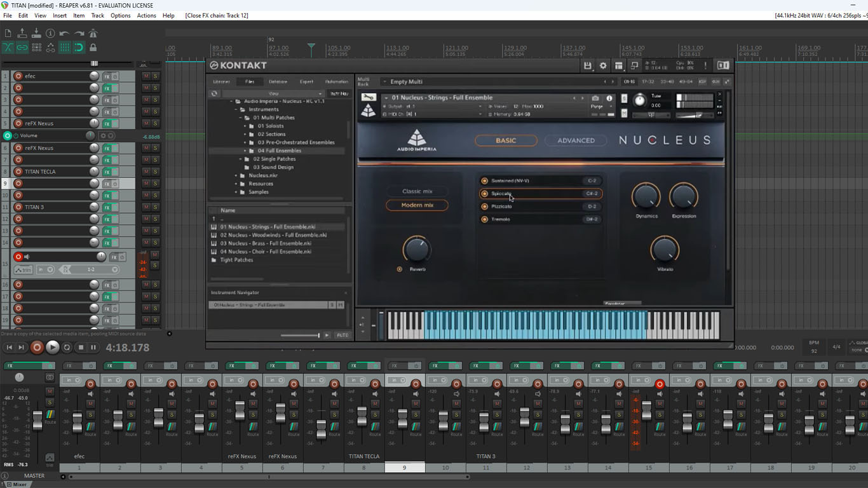Stop playback with the stop button
The width and height of the screenshot is (868, 488).
tap(81, 348)
